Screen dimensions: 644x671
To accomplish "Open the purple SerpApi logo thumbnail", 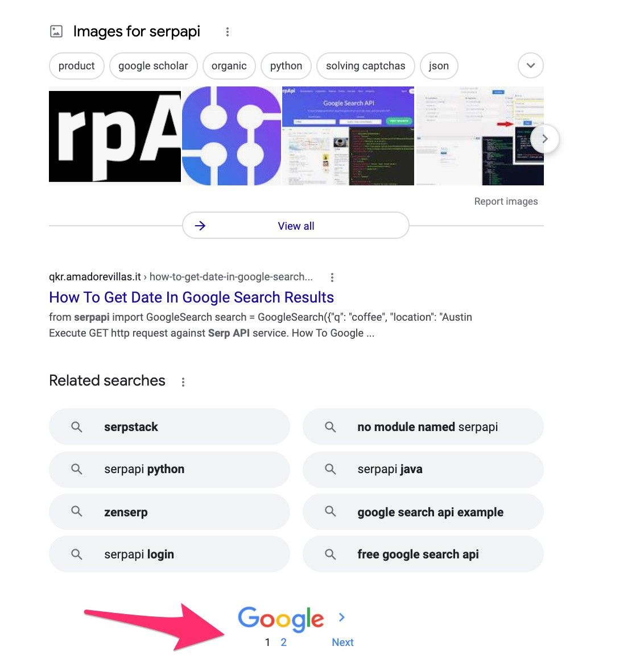I will tap(232, 136).
